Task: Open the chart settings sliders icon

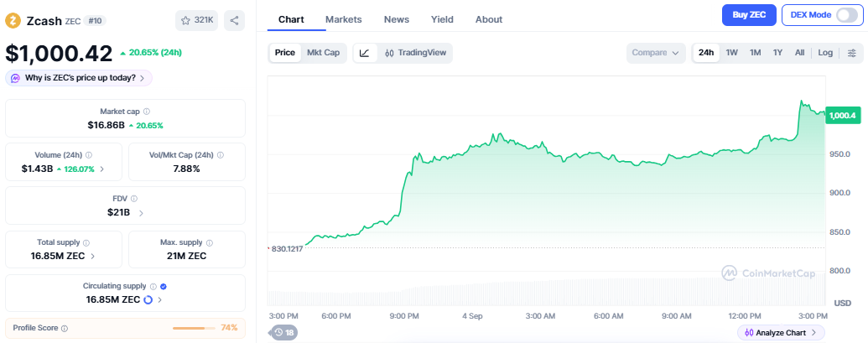Action: click(852, 53)
